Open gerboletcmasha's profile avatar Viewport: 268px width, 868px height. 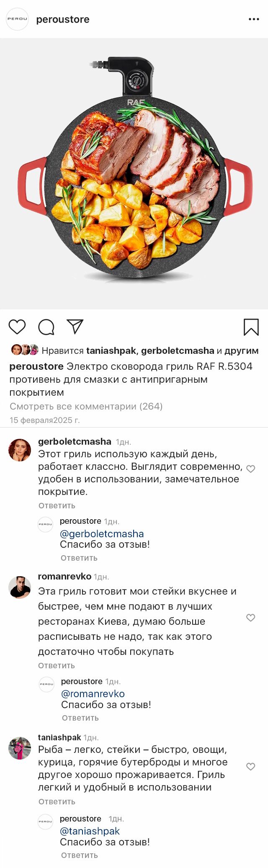coord(20,450)
